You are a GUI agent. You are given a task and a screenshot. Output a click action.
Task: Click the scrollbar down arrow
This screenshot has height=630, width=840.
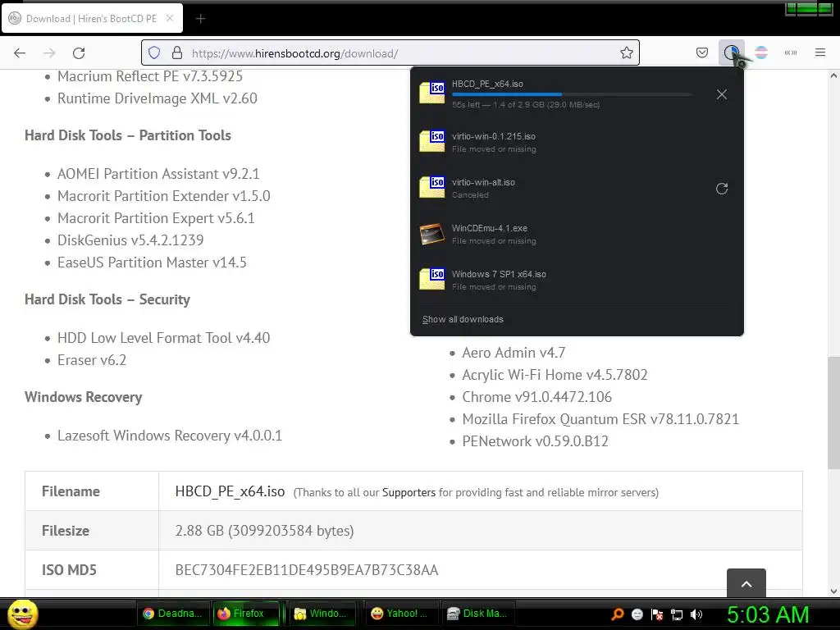[x=833, y=591]
